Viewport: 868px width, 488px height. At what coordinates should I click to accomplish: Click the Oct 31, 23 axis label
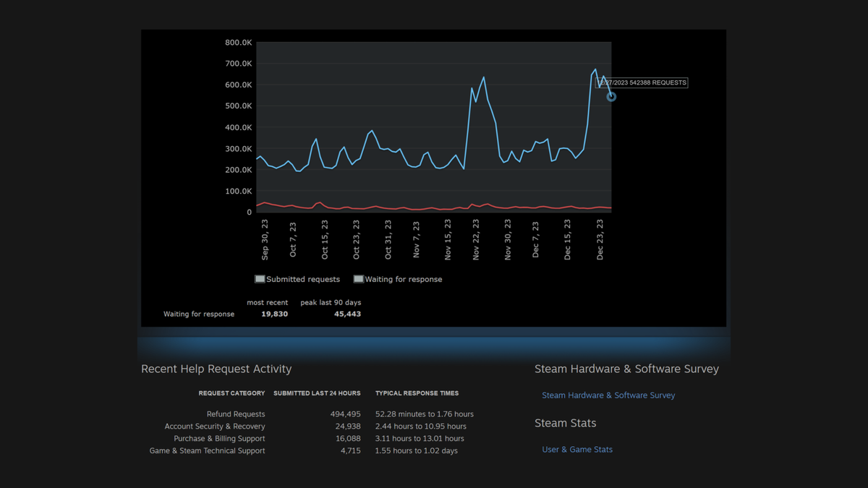point(388,239)
